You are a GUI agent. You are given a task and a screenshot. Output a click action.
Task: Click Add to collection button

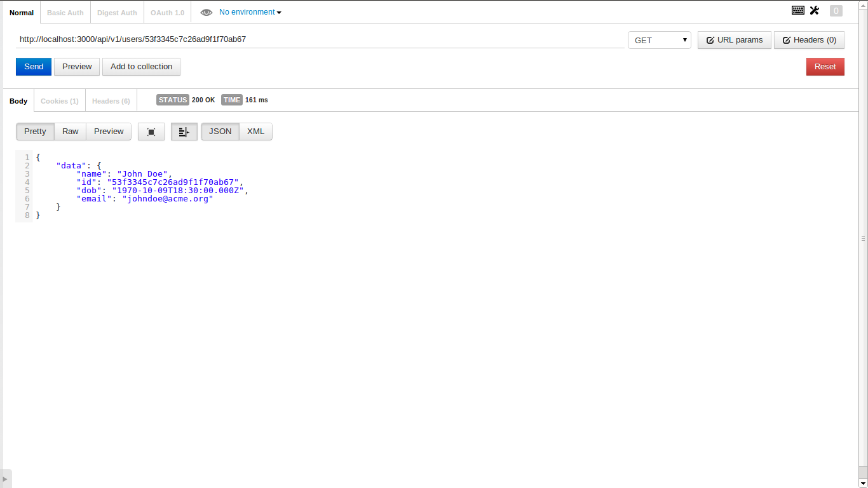pos(141,67)
